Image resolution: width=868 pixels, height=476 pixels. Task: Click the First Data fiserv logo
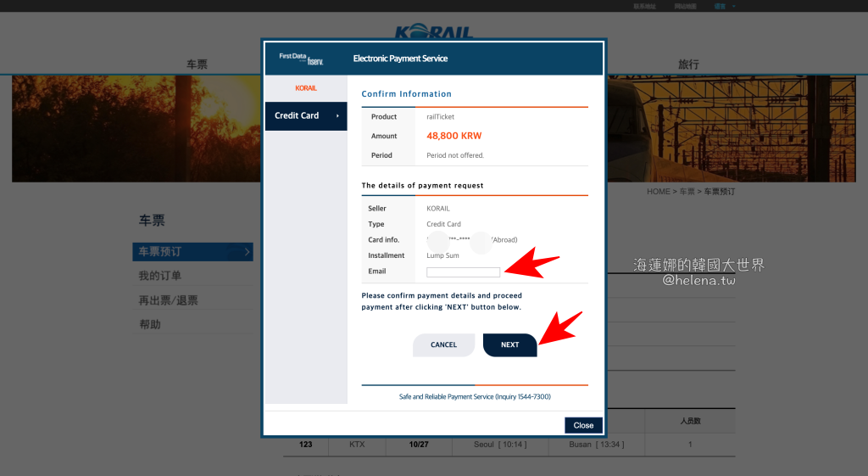click(302, 58)
